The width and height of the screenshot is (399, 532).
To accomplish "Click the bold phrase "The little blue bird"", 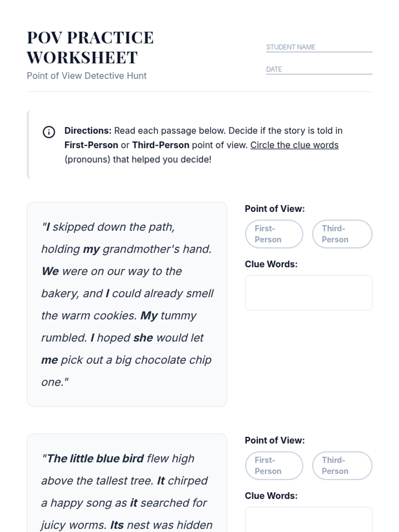I will coord(95,459).
